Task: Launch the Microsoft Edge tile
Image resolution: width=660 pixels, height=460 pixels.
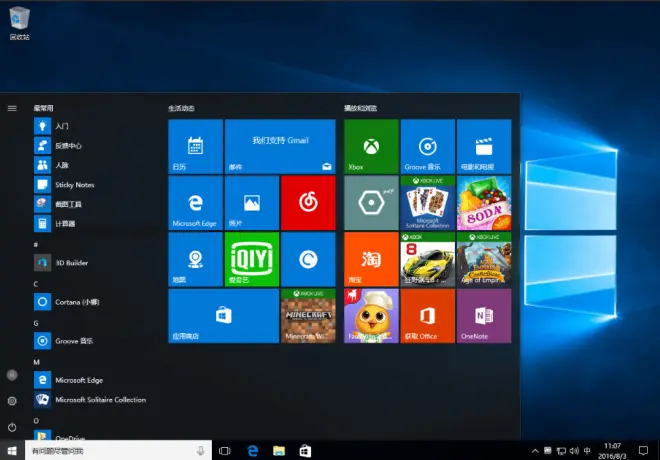Action: 195,203
